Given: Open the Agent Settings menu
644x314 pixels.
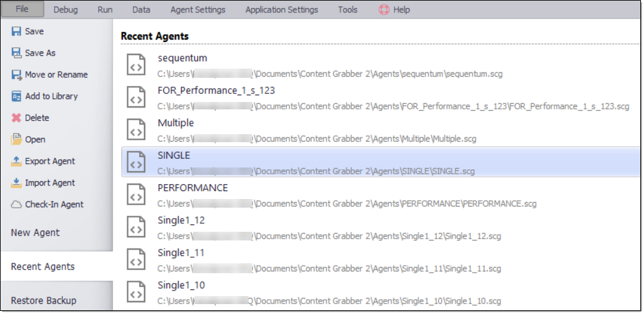Looking at the screenshot, I should [198, 10].
